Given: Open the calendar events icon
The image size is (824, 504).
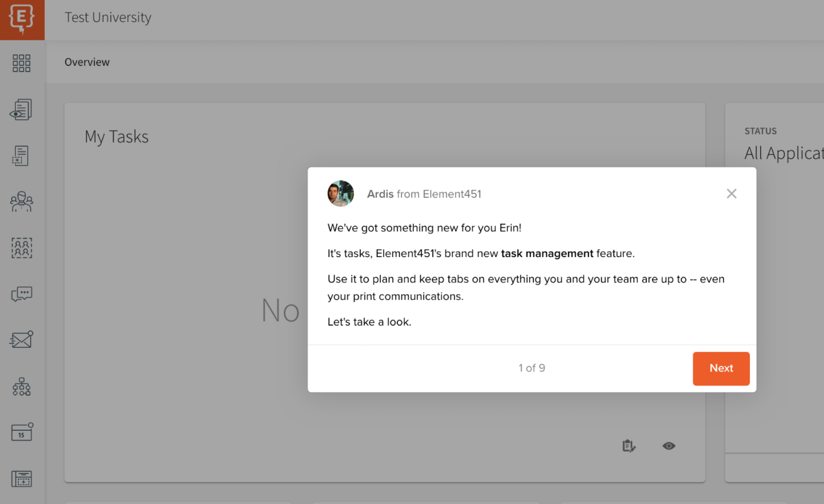Looking at the screenshot, I should pos(22,432).
